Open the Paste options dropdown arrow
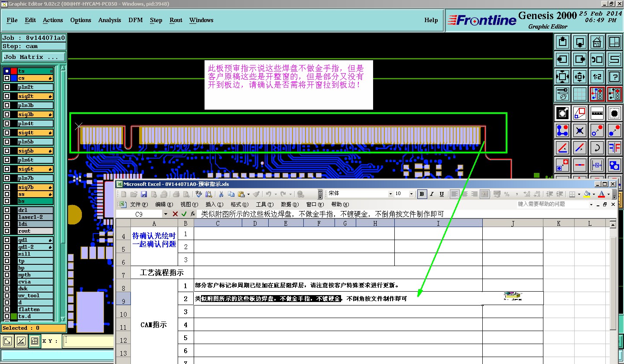The height and width of the screenshot is (364, 624). point(249,194)
